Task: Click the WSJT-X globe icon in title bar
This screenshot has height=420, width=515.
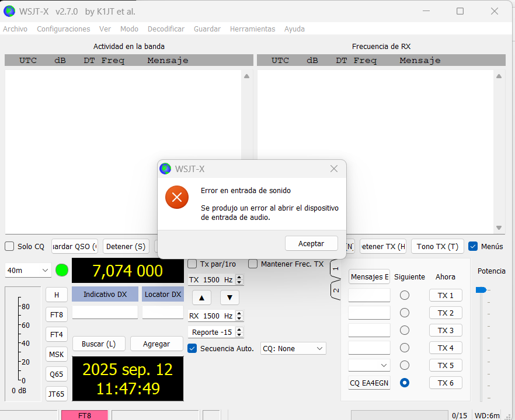Action: point(9,12)
